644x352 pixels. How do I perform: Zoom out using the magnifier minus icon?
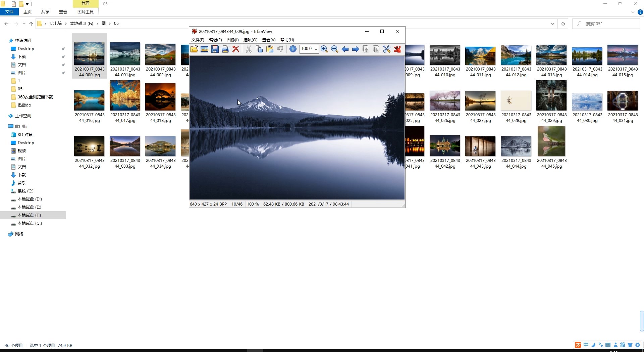coord(334,49)
